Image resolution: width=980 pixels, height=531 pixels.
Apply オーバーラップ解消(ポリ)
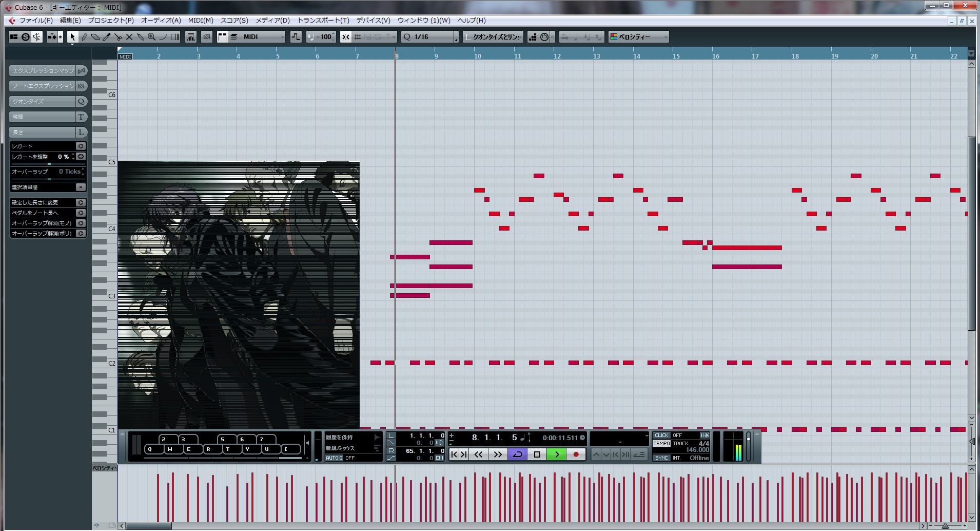[81, 233]
